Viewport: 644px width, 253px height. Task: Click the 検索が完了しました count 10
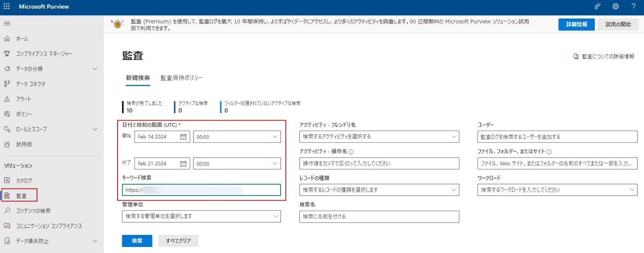point(130,111)
